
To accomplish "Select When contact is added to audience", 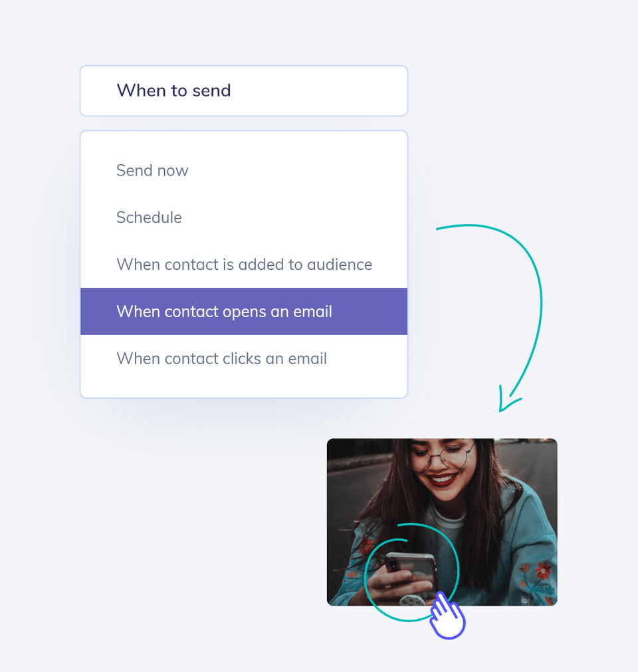I will pyautogui.click(x=244, y=265).
